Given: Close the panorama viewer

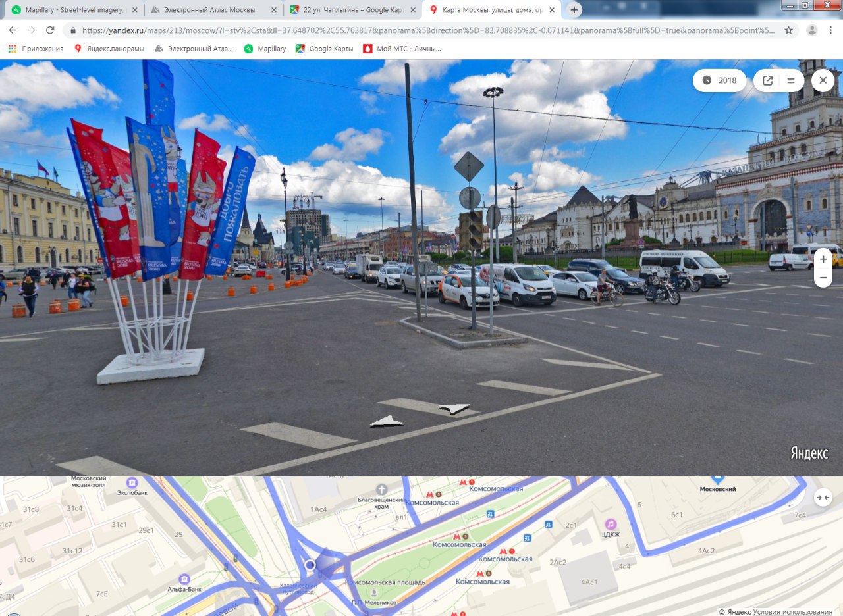Looking at the screenshot, I should 823,80.
